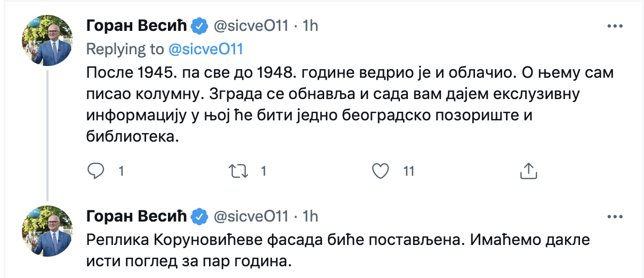The image size is (644, 278).
Task: Click the verified badge on the first tweet
Action: pyautogui.click(x=199, y=26)
